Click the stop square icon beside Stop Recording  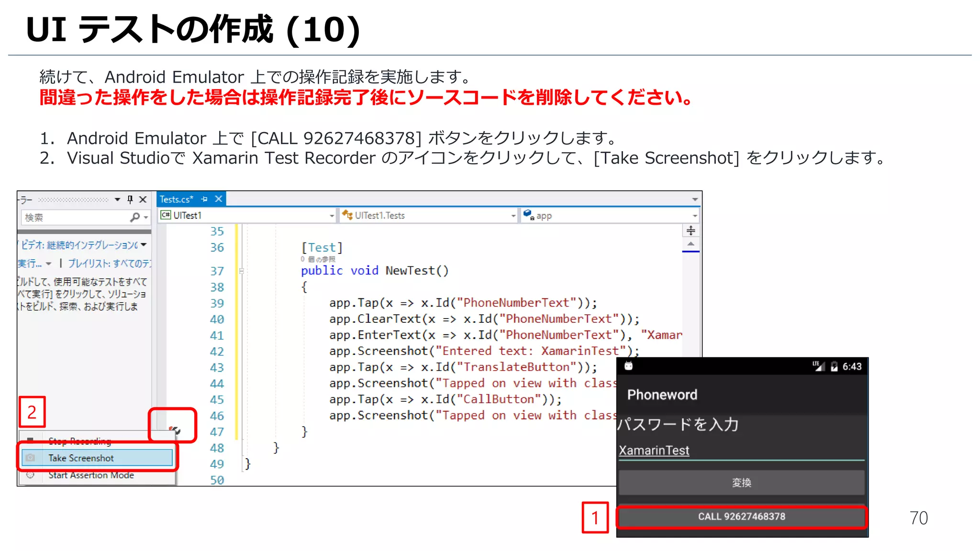point(30,440)
